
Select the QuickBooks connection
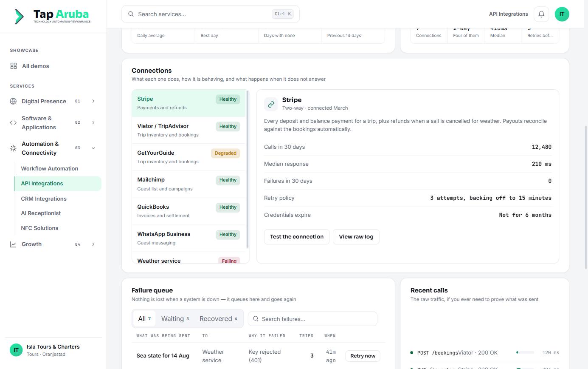[x=188, y=211]
